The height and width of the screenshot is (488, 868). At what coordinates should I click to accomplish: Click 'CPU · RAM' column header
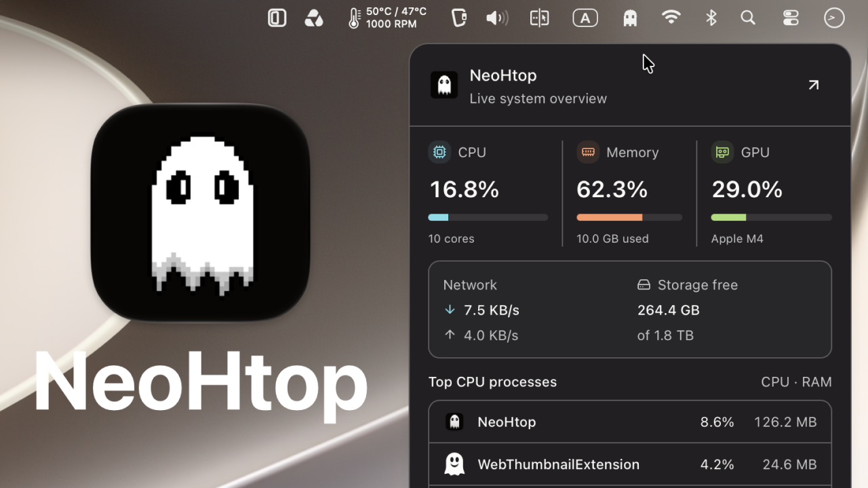796,382
